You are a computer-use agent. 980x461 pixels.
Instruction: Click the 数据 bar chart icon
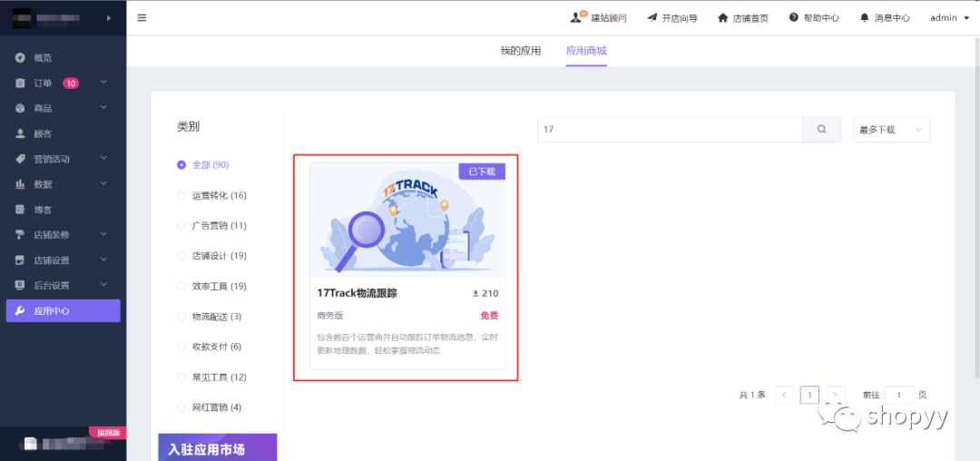pos(20,184)
